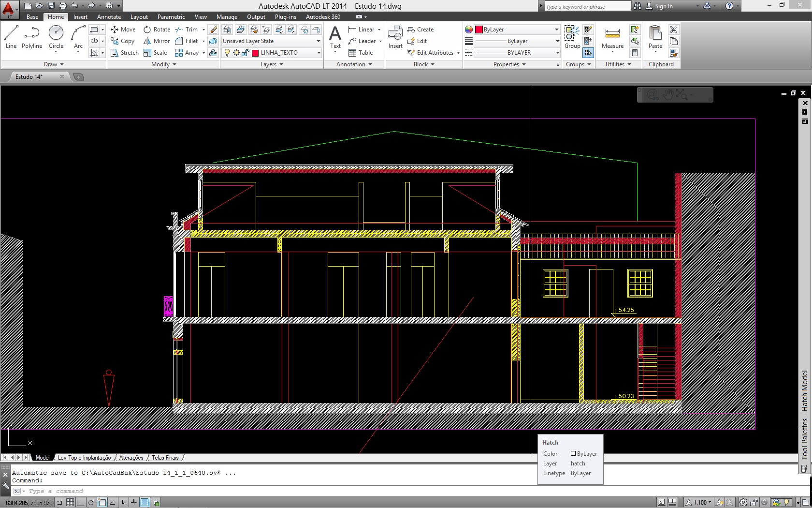Click the Plot/print icon in quick access toolbar
The width and height of the screenshot is (812, 508).
62,6
